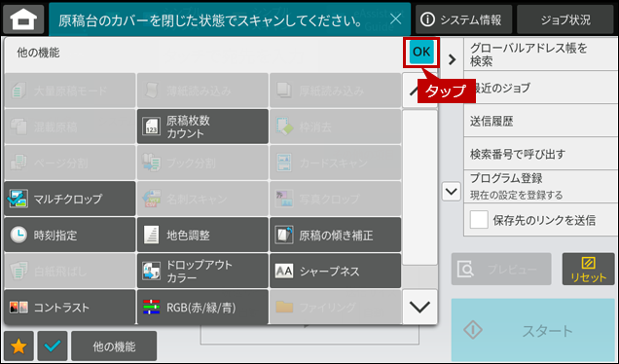Select greyed 厚紙読み込み option
The width and height of the screenshot is (619, 364).
click(x=335, y=91)
